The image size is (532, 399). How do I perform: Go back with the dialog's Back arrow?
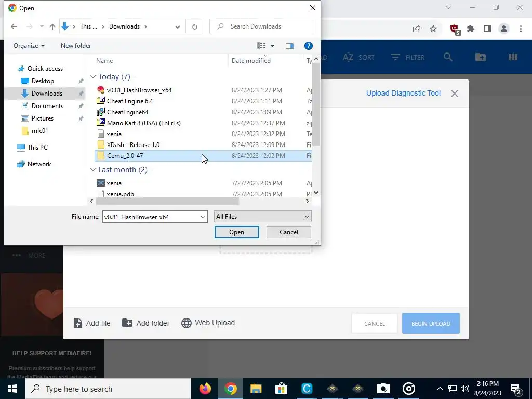[14, 26]
